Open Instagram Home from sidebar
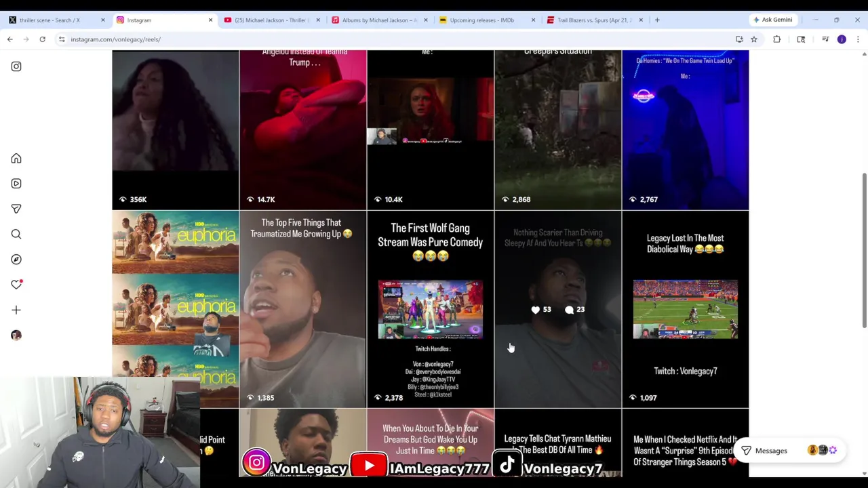 click(16, 159)
